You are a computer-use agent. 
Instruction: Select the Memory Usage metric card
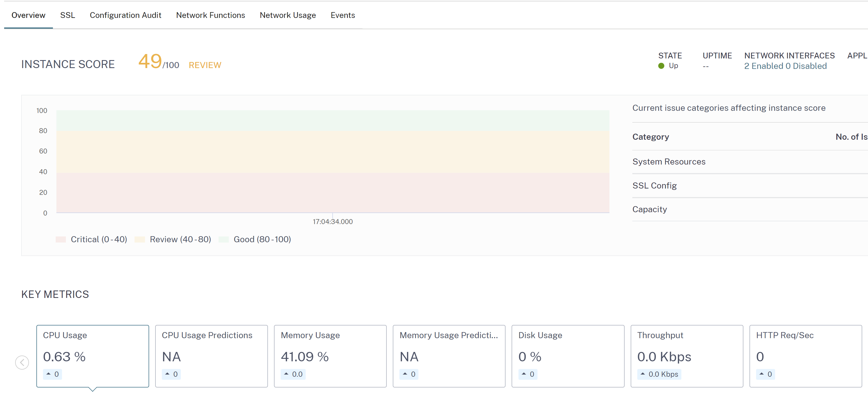tap(330, 356)
